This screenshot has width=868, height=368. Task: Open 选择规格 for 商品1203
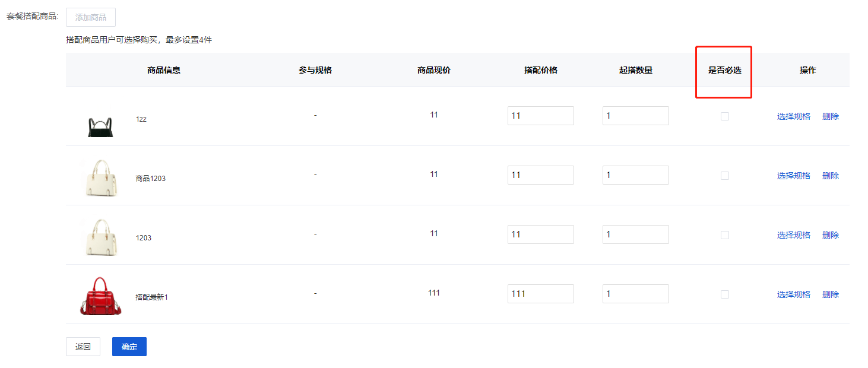click(x=794, y=176)
